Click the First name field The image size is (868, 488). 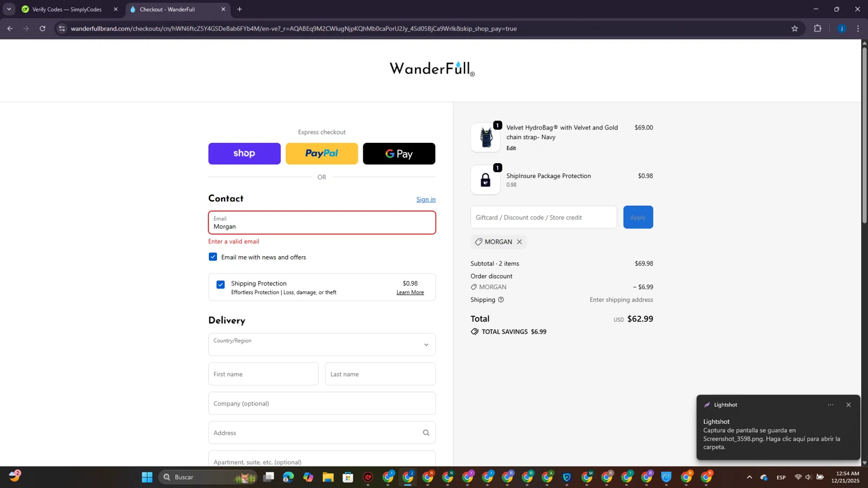coord(263,374)
